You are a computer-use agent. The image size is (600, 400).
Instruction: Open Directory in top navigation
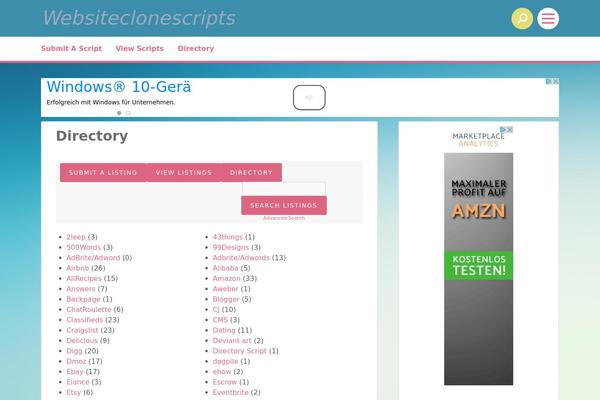196,49
